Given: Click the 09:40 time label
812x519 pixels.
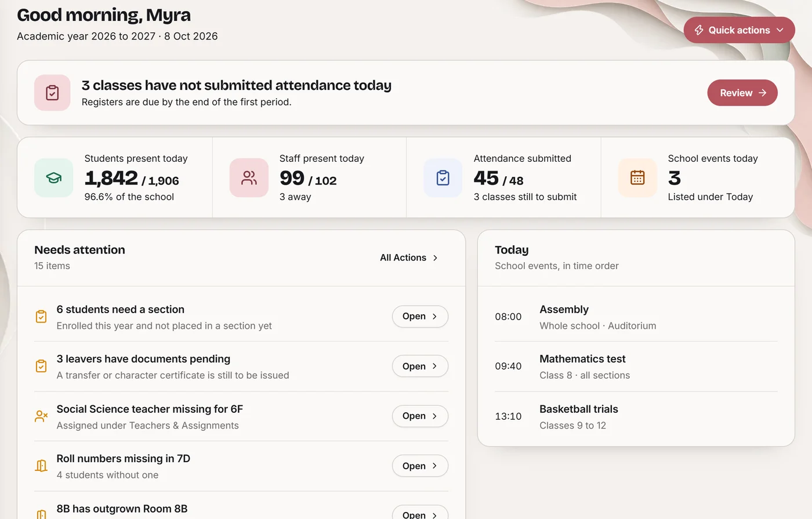Looking at the screenshot, I should point(508,366).
